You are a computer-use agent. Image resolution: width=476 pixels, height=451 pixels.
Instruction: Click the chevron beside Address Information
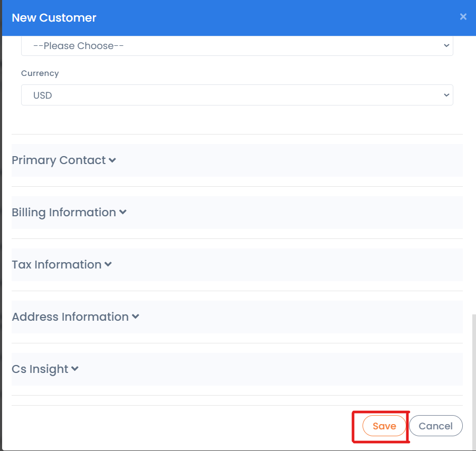tap(136, 316)
